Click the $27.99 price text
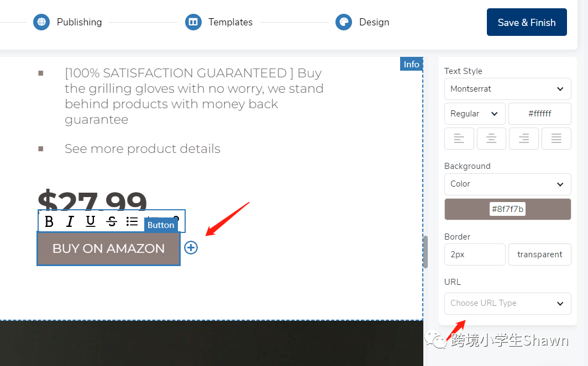Viewport: 588px width, 366px height. point(92,200)
